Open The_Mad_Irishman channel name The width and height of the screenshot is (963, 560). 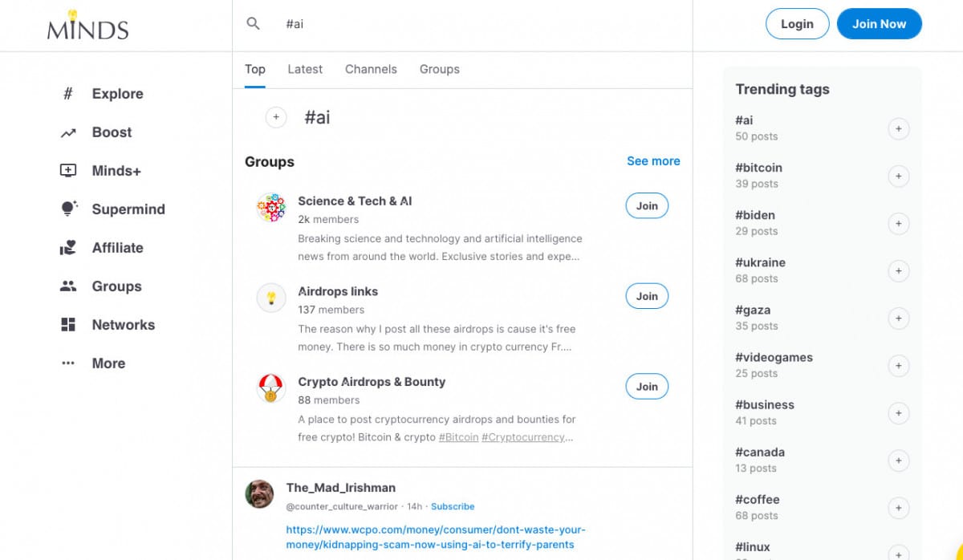341,488
